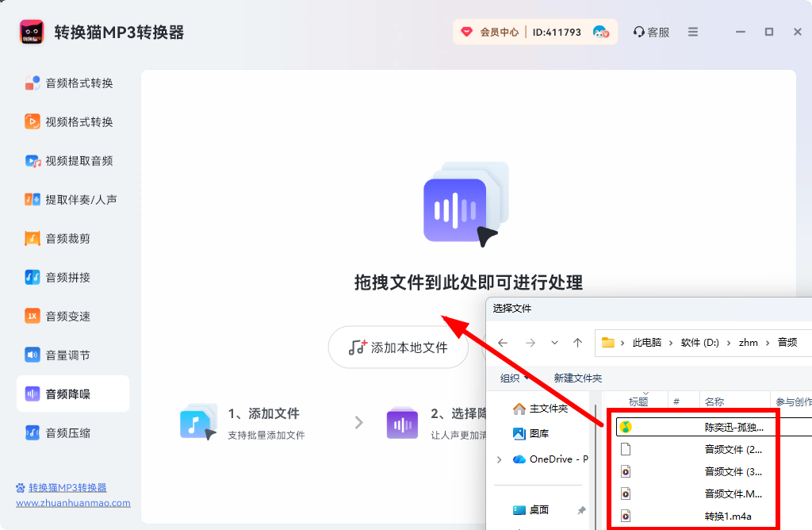Click the red heart member icon
This screenshot has height=530, width=812.
[x=466, y=32]
